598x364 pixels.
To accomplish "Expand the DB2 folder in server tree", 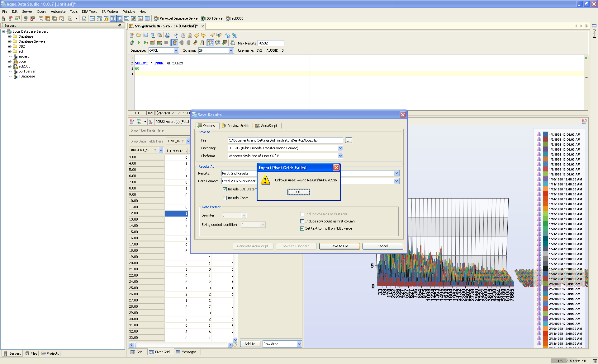I will tap(9, 46).
